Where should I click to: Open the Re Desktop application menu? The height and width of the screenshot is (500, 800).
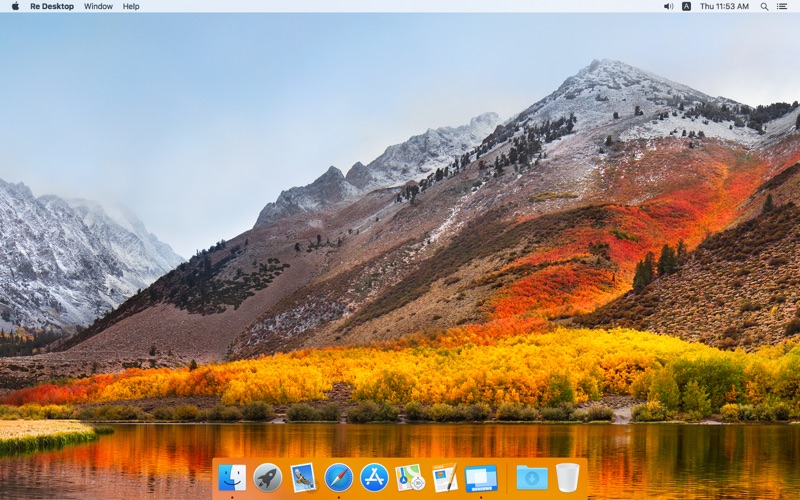(x=52, y=6)
